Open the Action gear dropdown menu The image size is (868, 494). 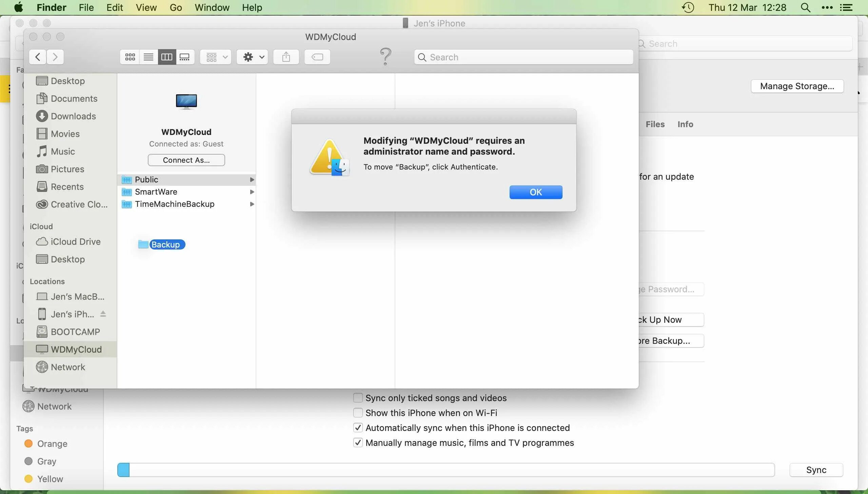pyautogui.click(x=252, y=57)
